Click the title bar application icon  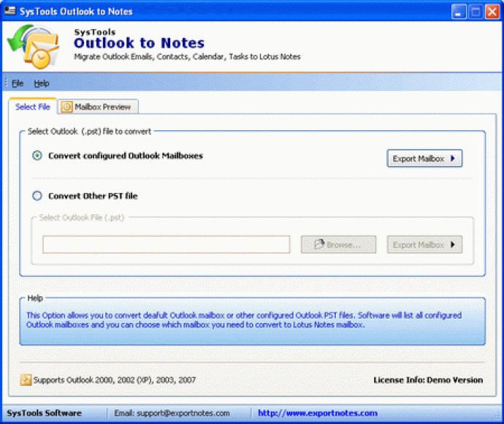10,11
